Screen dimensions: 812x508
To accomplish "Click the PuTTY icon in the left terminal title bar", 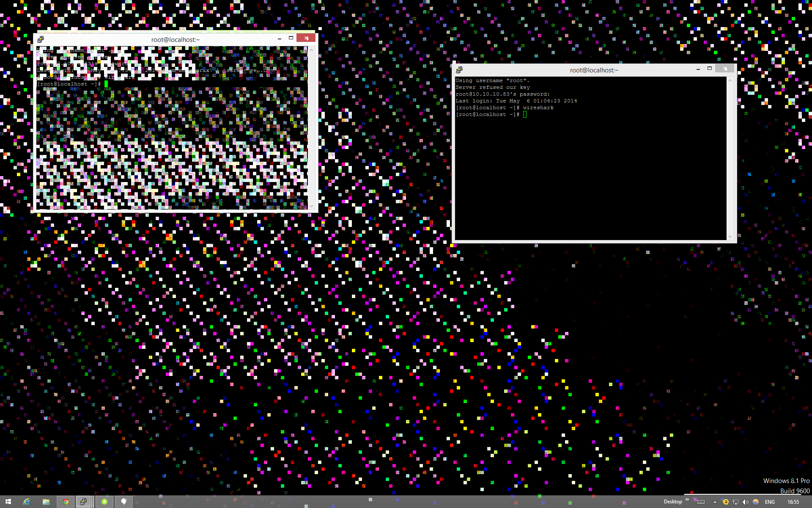I will coord(41,39).
